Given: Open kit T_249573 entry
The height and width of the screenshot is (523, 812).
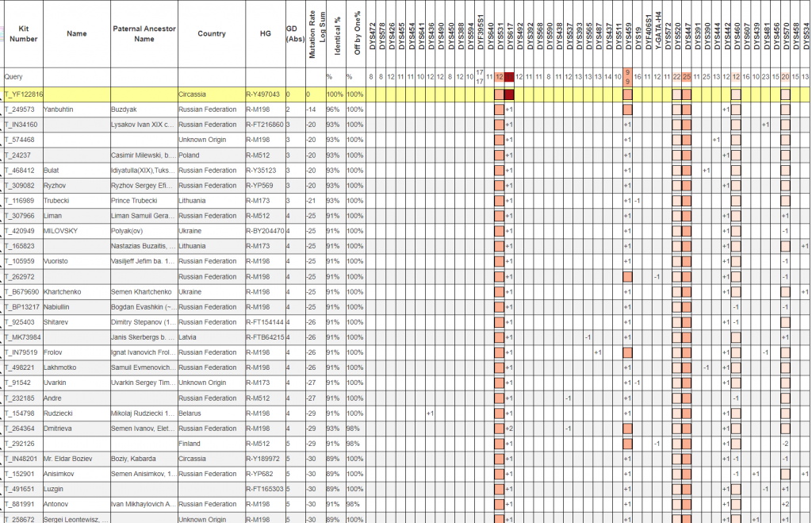Looking at the screenshot, I should [x=20, y=110].
